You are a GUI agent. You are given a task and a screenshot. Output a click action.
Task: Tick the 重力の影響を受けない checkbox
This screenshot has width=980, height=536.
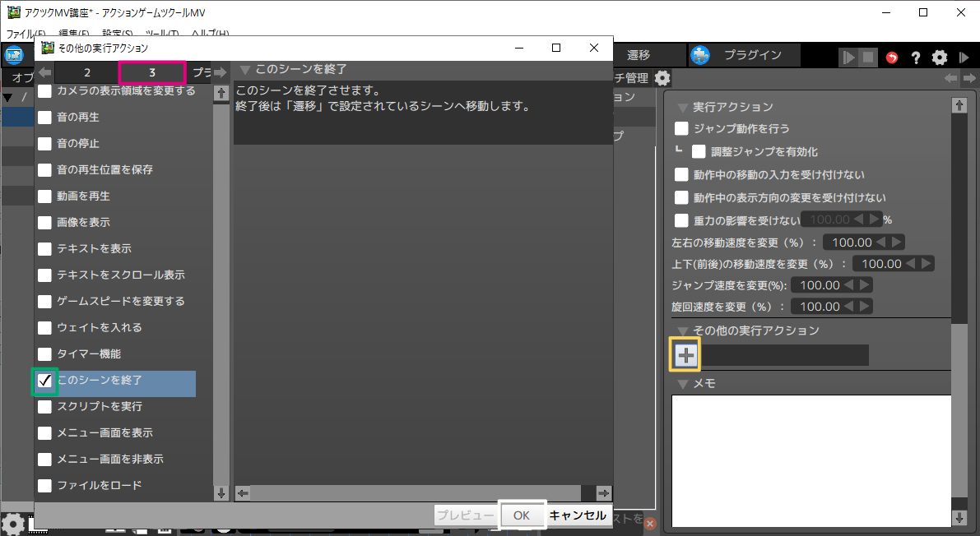[x=681, y=220]
